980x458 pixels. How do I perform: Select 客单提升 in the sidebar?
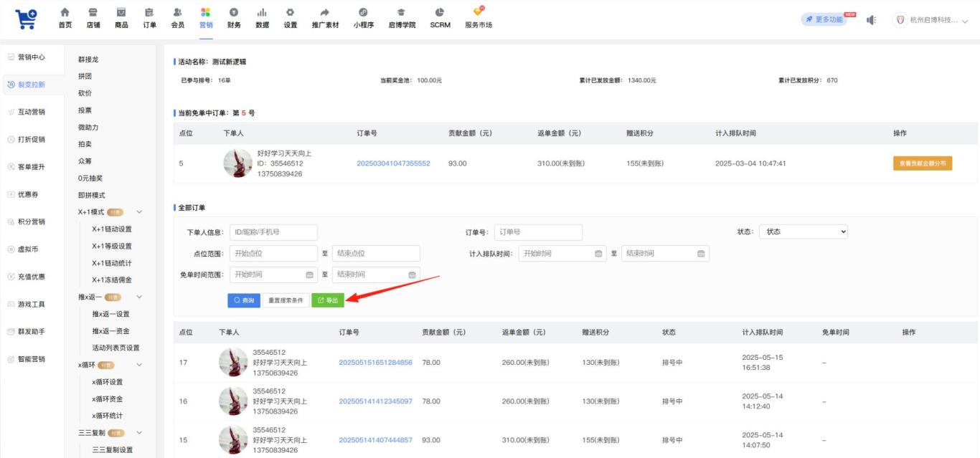click(32, 167)
